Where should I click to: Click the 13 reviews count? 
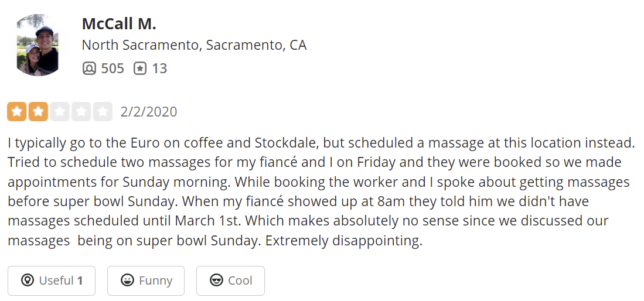coord(159,69)
